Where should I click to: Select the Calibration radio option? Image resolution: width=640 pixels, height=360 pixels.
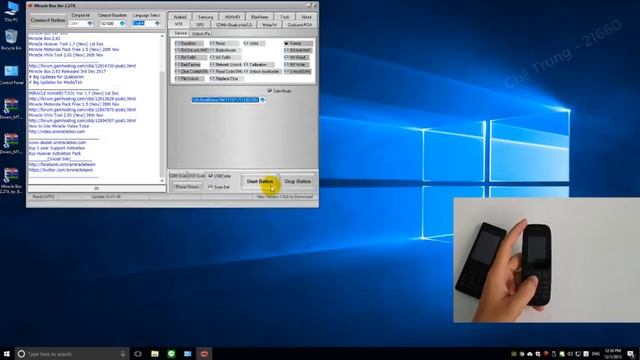258,64
